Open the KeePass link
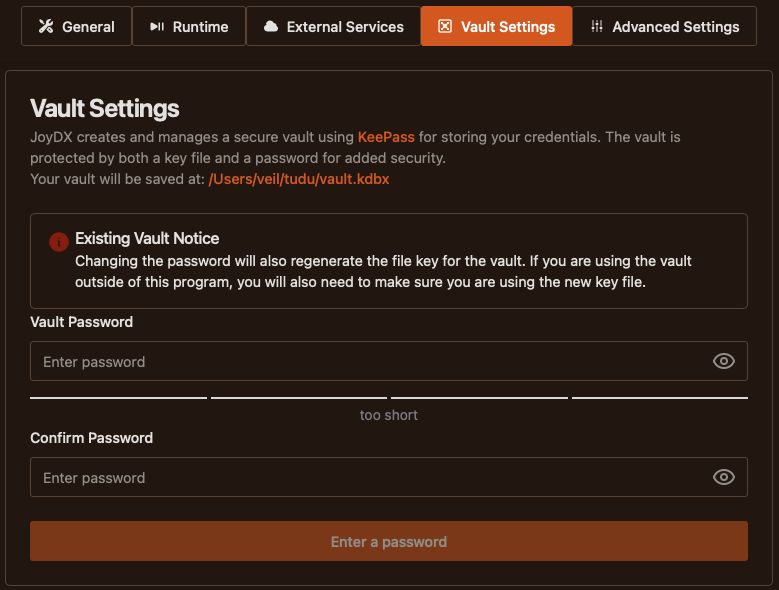Viewport: 779px width, 590px height. coord(386,137)
